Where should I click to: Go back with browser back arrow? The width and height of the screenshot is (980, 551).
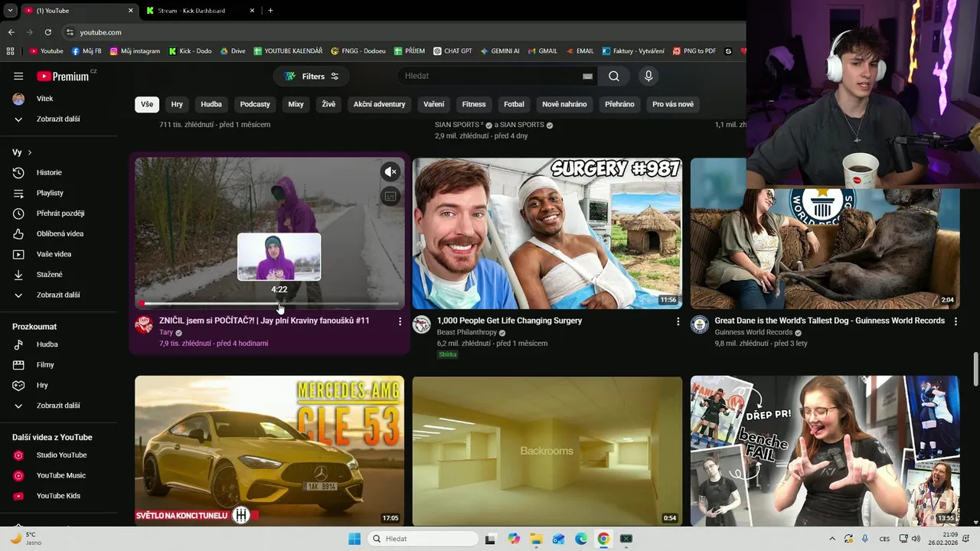pos(11,32)
